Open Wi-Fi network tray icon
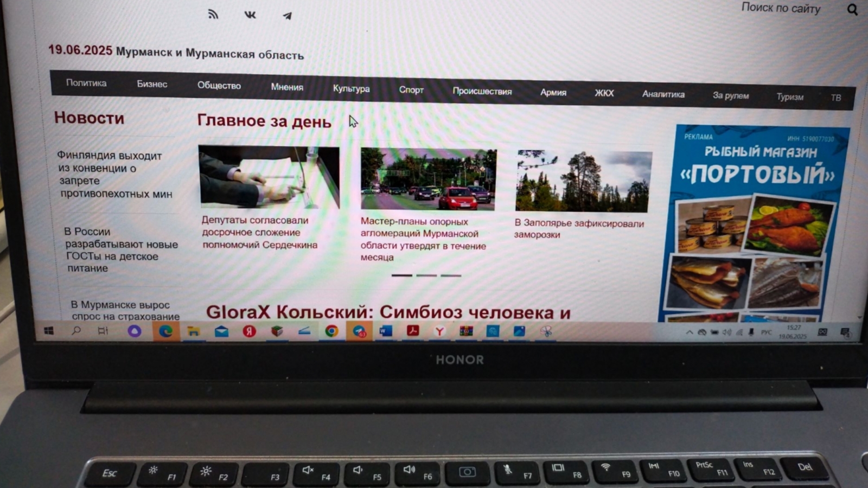Screen dimensions: 868x488 coord(739,332)
